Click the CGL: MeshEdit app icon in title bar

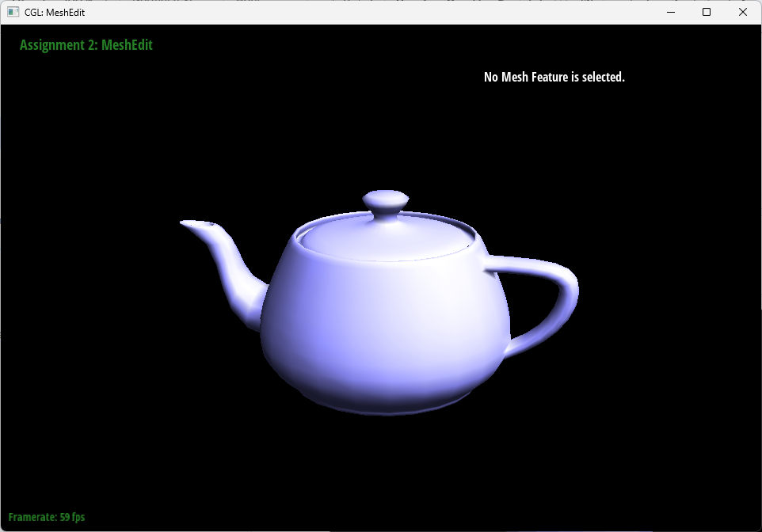tap(13, 12)
